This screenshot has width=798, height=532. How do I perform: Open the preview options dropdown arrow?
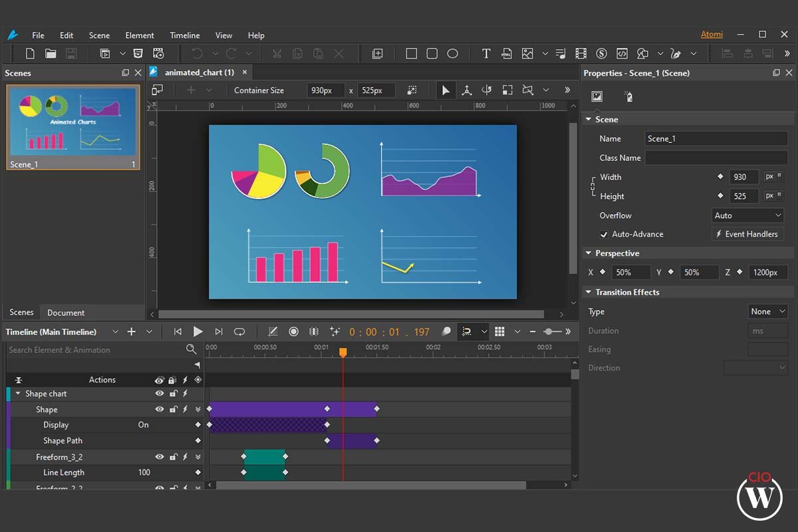point(122,54)
